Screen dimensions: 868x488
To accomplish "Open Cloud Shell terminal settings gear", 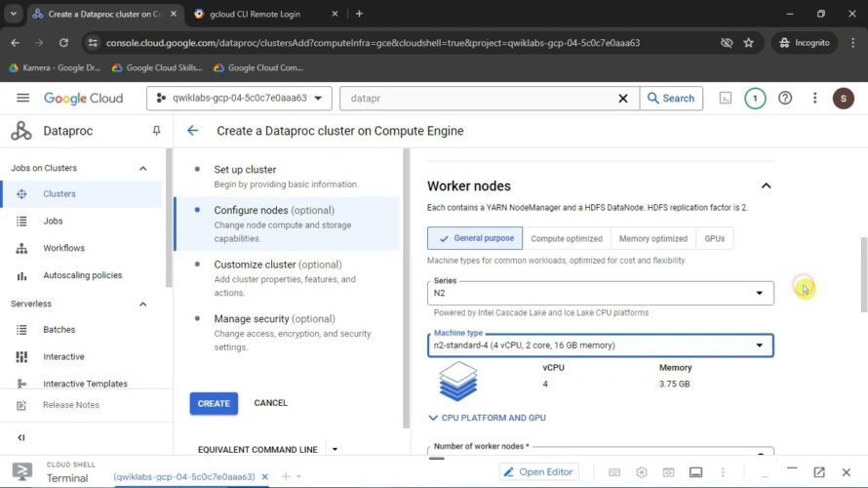I will point(641,472).
